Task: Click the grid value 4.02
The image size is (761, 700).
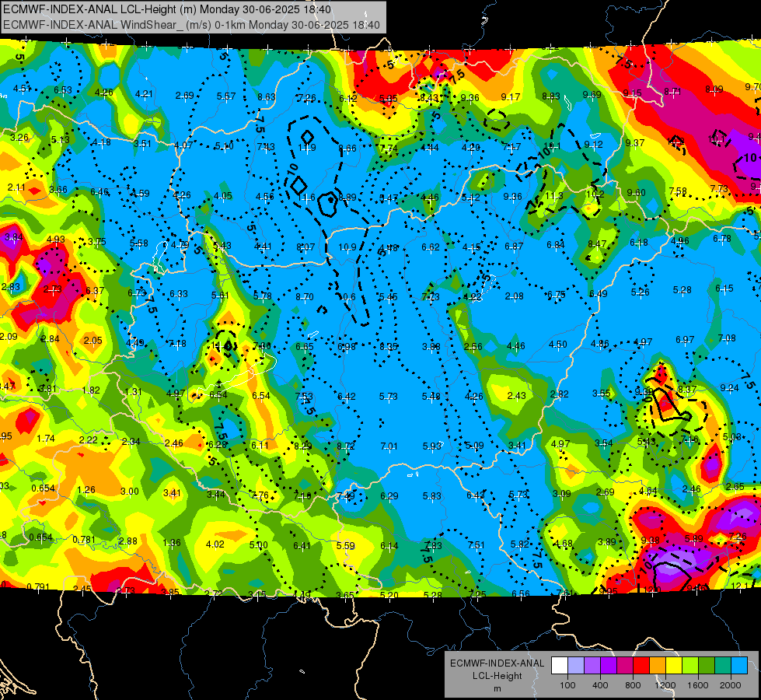Action: (x=215, y=544)
